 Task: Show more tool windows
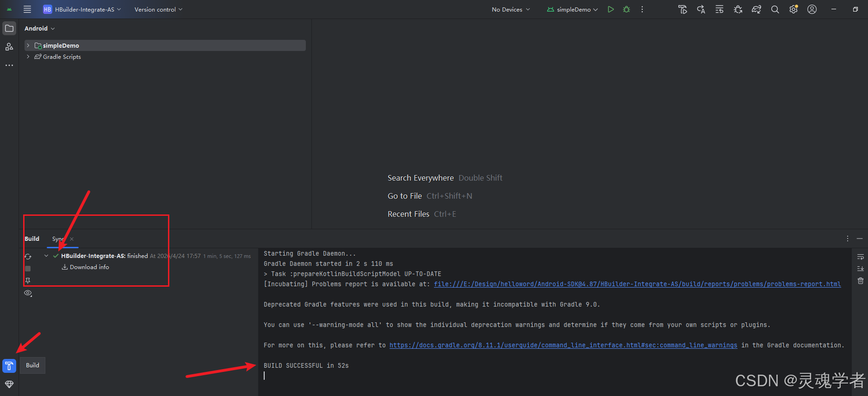coord(9,65)
